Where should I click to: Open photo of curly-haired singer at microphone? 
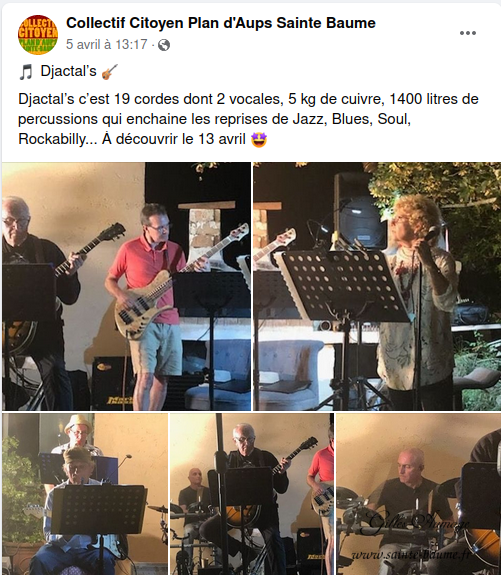click(x=377, y=286)
